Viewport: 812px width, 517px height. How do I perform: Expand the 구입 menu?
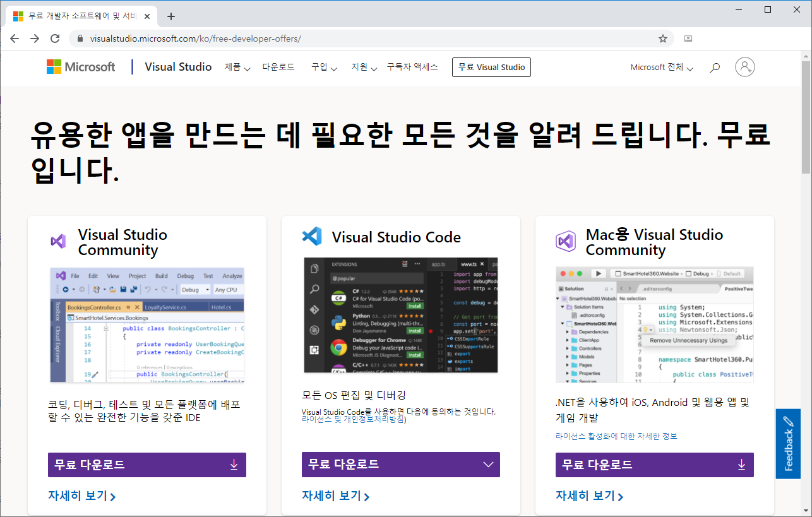tap(324, 67)
